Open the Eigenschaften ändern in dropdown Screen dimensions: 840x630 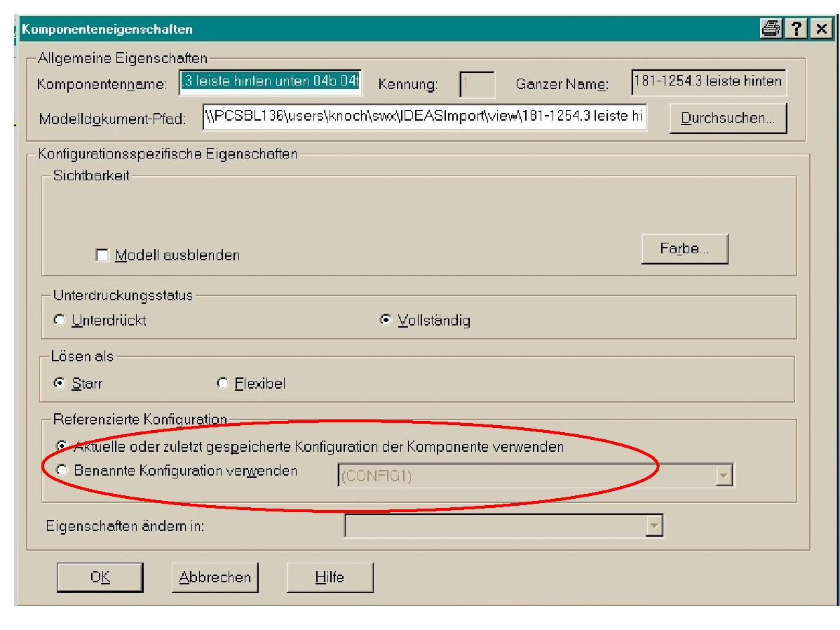(653, 526)
